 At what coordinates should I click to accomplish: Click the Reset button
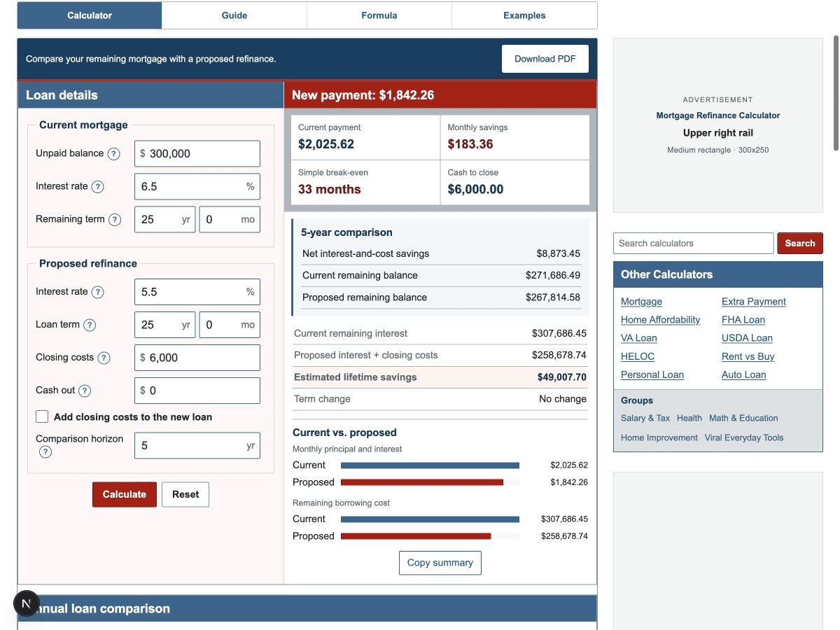click(x=185, y=494)
